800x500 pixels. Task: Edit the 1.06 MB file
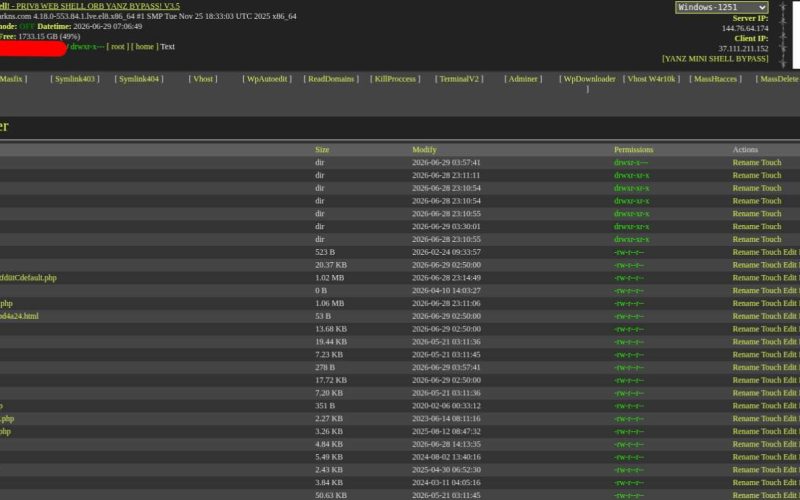click(x=790, y=304)
